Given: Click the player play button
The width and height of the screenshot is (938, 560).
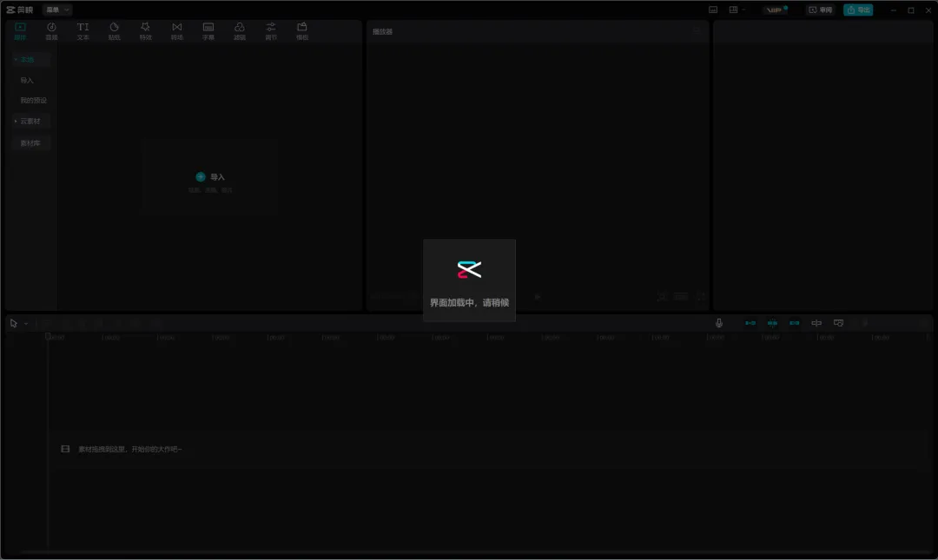Looking at the screenshot, I should 538,297.
